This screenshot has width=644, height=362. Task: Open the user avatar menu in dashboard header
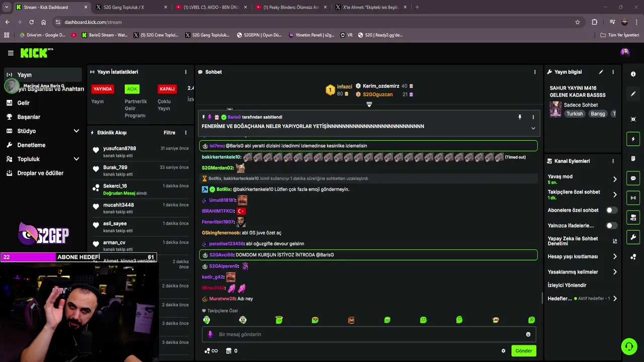tap(625, 52)
